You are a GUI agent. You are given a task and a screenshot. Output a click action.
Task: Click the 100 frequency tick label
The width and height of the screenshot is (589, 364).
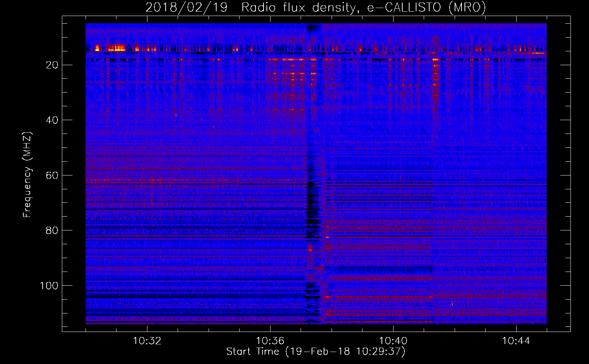tap(49, 286)
